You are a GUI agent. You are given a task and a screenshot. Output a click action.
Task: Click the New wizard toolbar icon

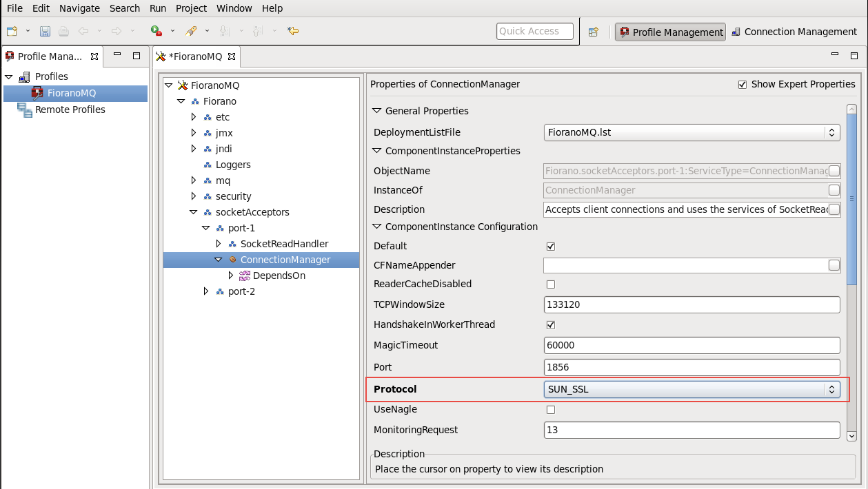[x=12, y=31]
